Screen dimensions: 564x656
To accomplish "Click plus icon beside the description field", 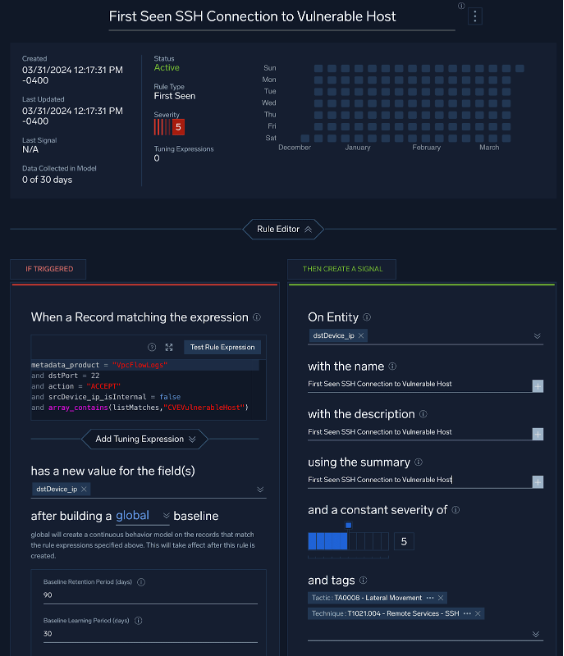I will point(538,434).
